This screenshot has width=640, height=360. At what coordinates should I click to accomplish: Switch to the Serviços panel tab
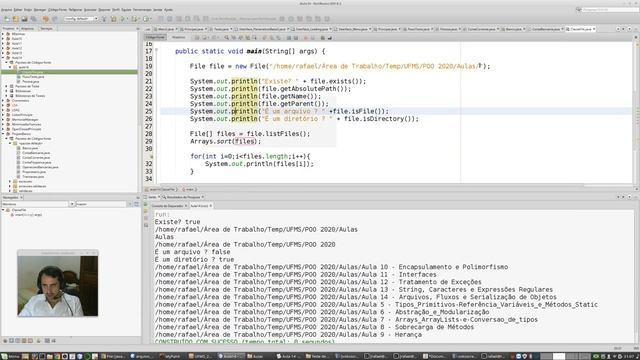(47, 29)
